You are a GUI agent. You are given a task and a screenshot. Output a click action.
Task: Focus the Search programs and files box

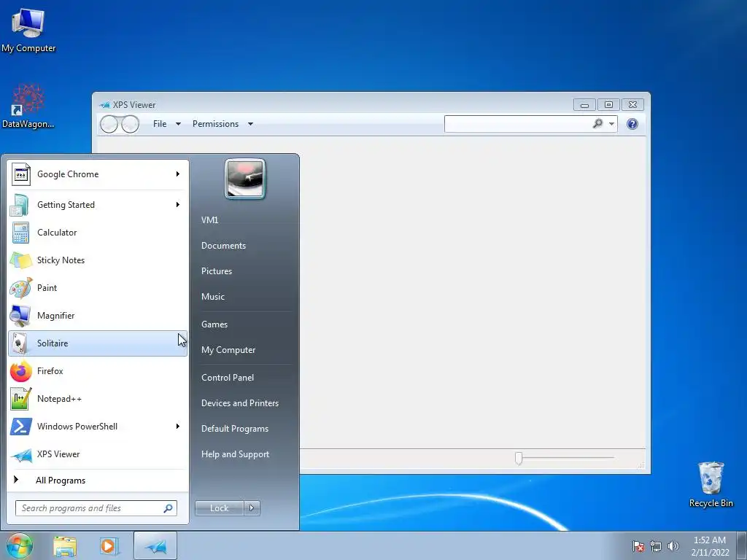tap(96, 508)
